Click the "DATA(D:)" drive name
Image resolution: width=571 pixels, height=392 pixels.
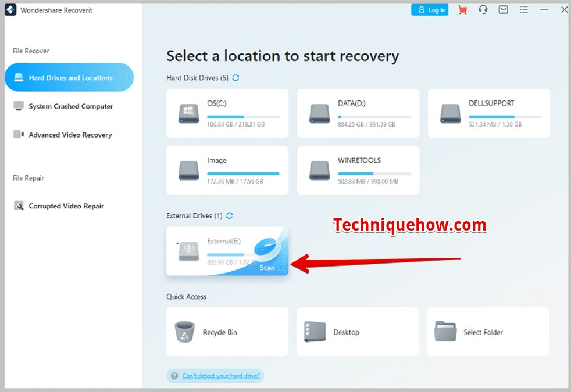point(352,103)
